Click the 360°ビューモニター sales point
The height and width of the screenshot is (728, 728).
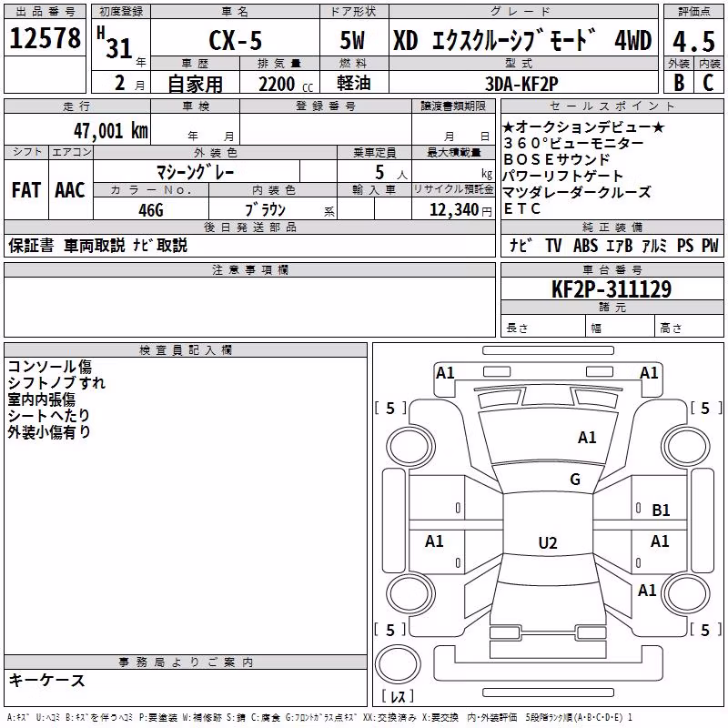574,143
